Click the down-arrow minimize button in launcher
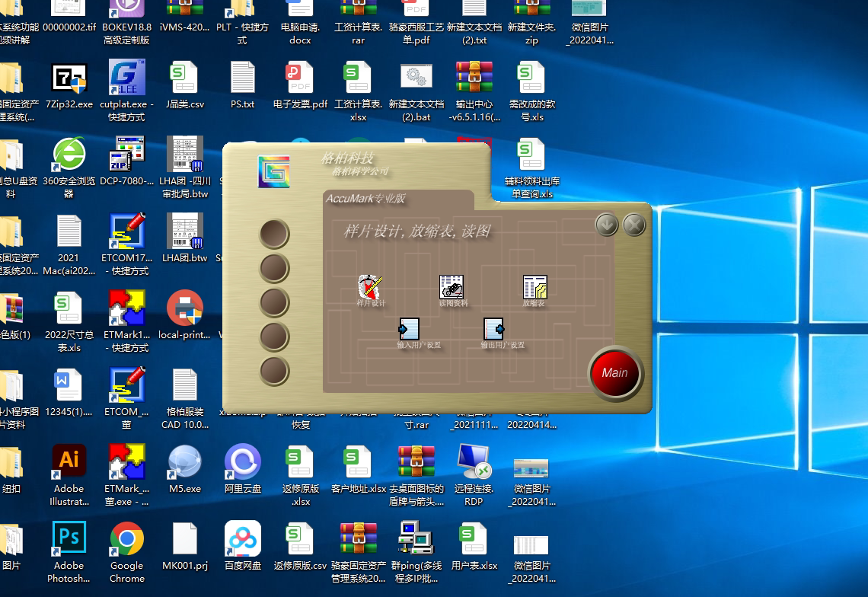The width and height of the screenshot is (868, 597). (606, 225)
